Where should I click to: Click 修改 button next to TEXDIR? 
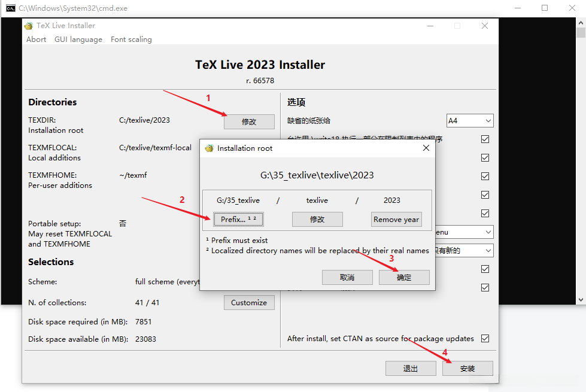(249, 122)
